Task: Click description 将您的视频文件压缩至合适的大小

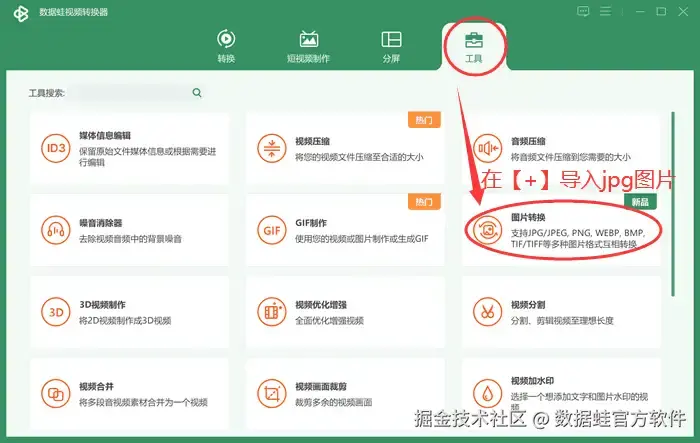Action: click(359, 157)
